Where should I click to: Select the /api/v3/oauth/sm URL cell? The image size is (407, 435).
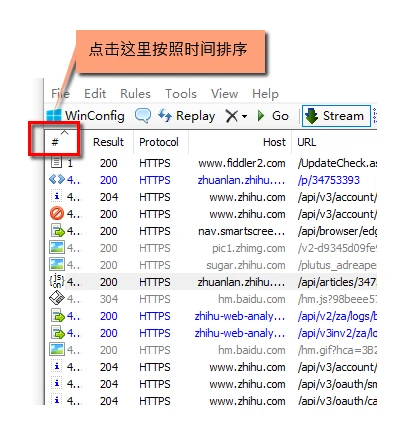(337, 384)
